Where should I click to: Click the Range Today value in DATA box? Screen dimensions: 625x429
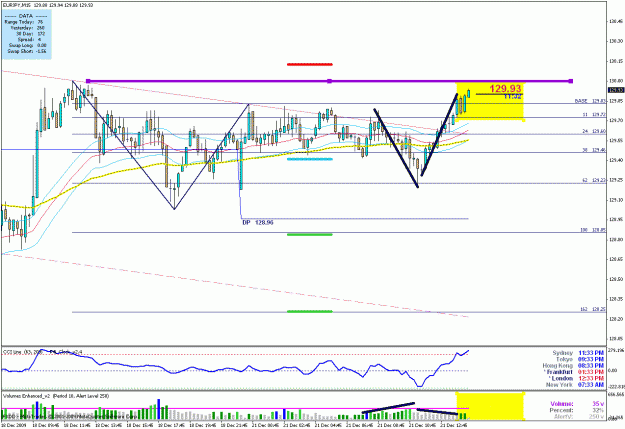[40, 22]
